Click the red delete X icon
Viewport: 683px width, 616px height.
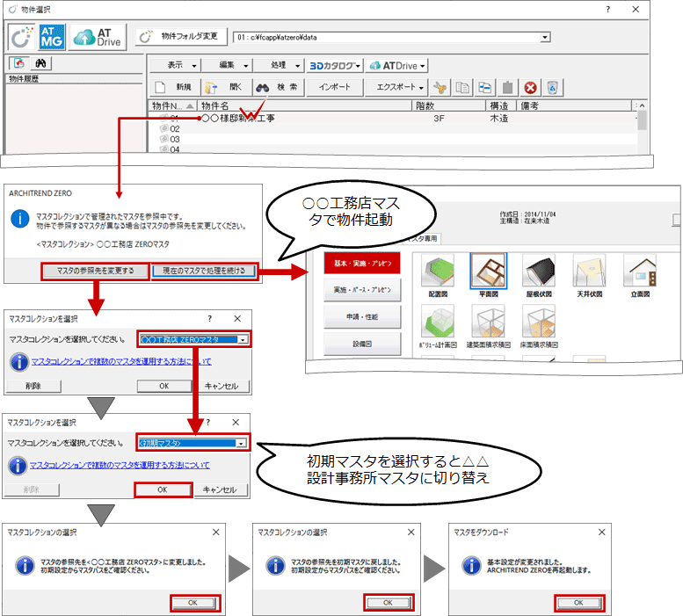tap(530, 88)
